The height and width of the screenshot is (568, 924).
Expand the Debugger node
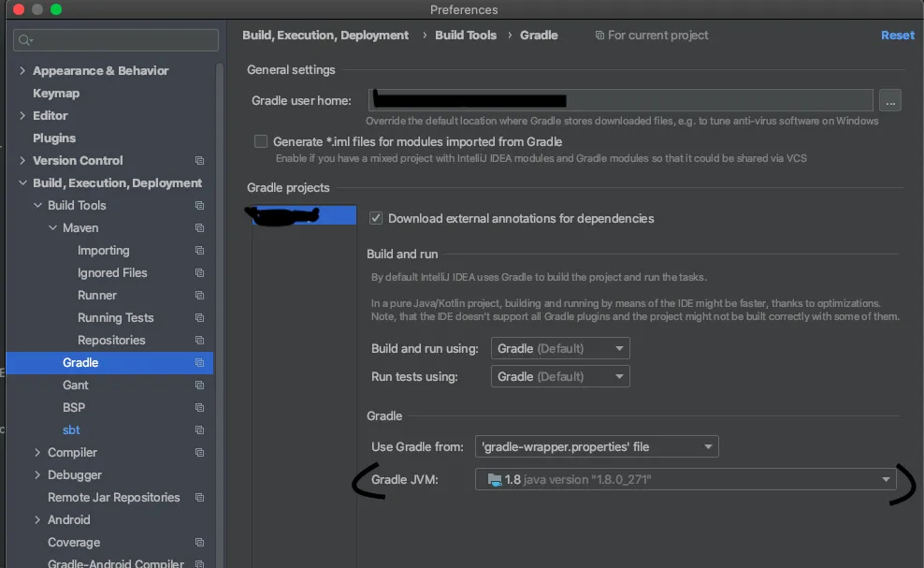pyautogui.click(x=37, y=474)
